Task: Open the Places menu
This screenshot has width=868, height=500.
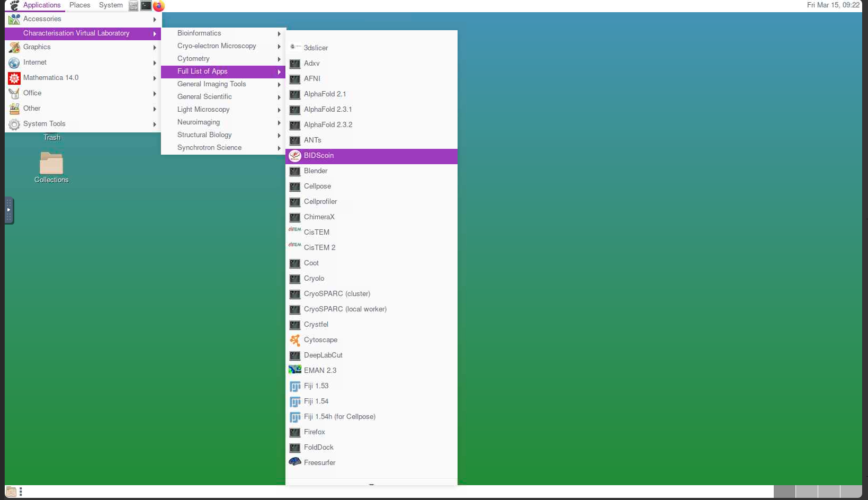Action: (80, 5)
